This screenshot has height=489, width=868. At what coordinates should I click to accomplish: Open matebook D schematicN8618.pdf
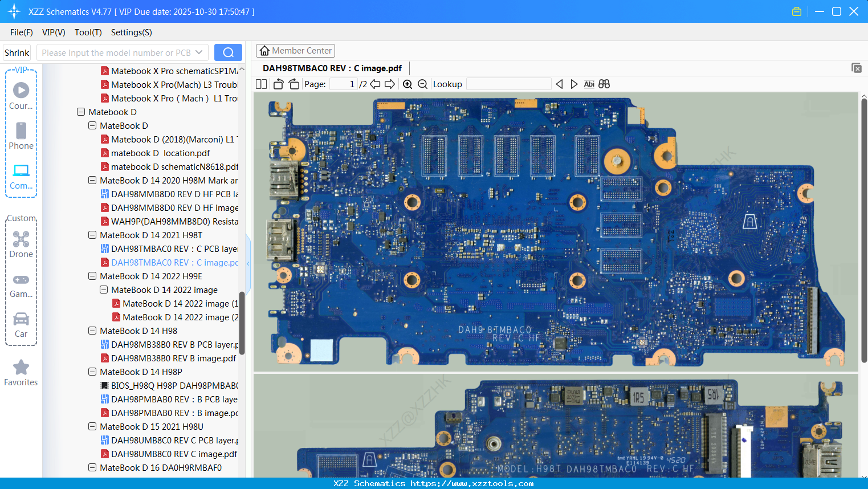pos(170,167)
